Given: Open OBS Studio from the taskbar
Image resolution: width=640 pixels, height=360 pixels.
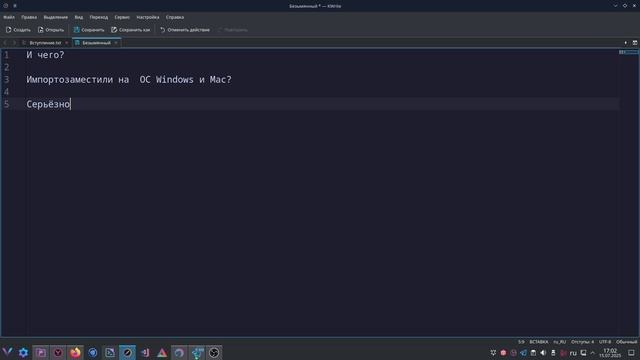Looking at the screenshot, I should click(x=214, y=353).
